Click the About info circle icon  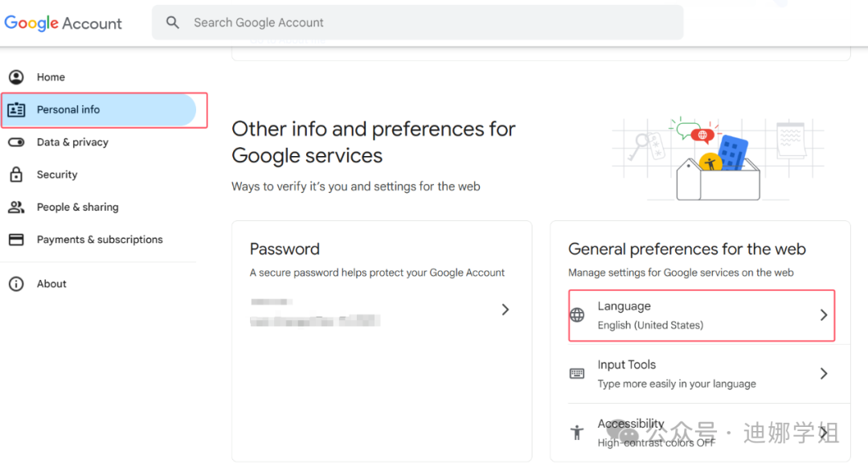click(x=16, y=284)
